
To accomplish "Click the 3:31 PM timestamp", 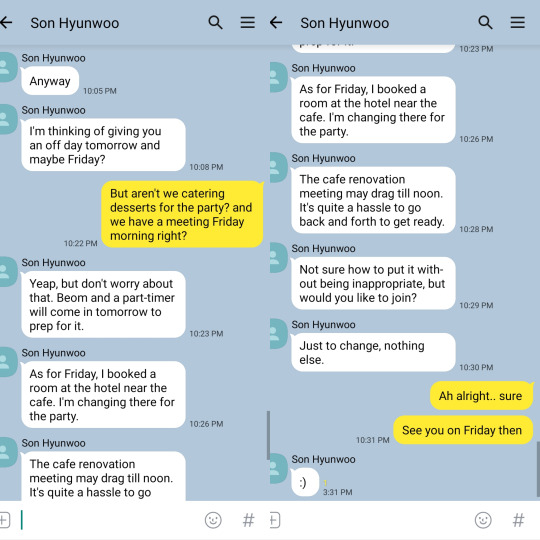I will [x=338, y=492].
